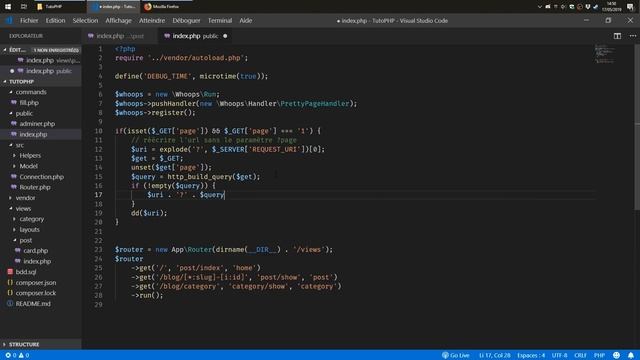
Task: Open composer.json file
Action: click(36, 282)
